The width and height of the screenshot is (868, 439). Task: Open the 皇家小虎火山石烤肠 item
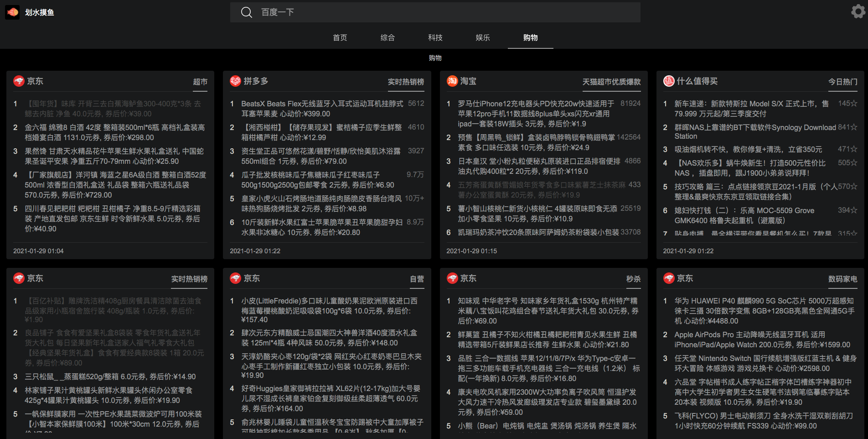point(321,204)
